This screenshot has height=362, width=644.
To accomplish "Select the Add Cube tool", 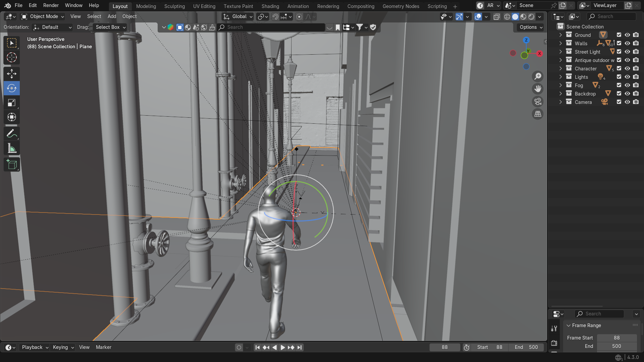I will [12, 165].
